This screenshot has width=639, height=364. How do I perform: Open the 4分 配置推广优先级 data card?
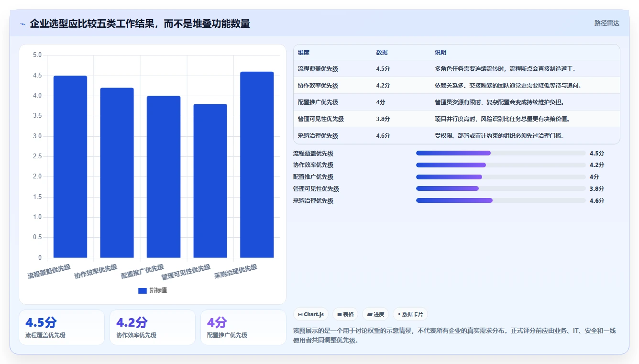(x=243, y=327)
